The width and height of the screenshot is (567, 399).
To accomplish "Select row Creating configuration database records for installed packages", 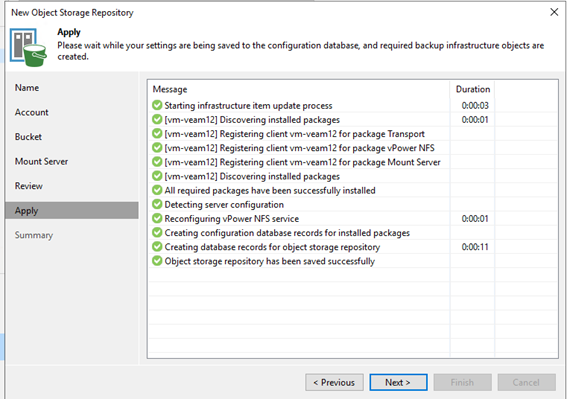I will 353,232.
